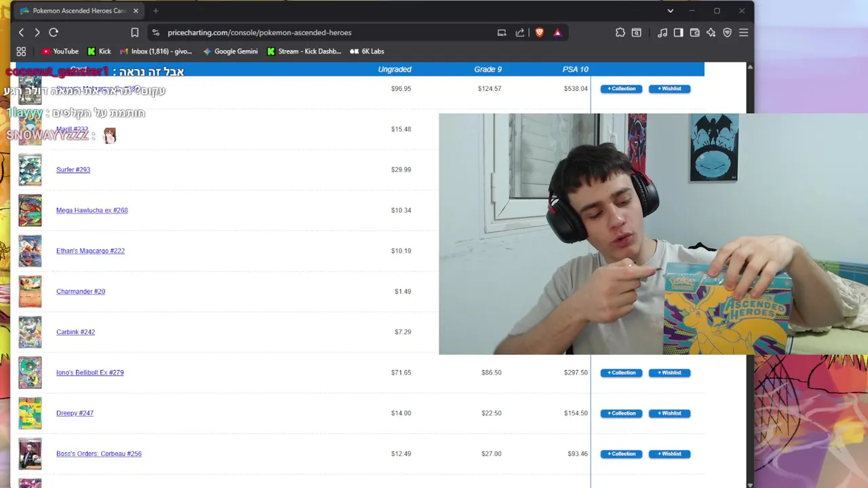This screenshot has width=868, height=488.
Task: Sort by the PSA 10 column header
Action: tap(576, 69)
